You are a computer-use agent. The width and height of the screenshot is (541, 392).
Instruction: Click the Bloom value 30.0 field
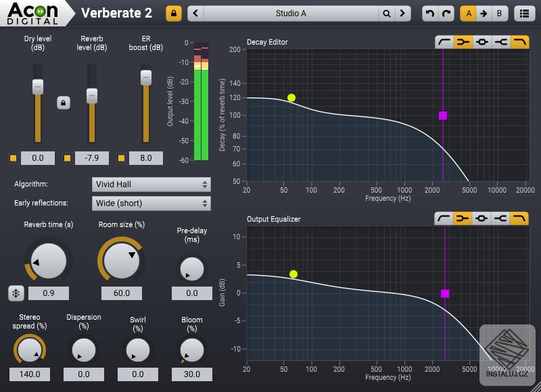coord(192,374)
